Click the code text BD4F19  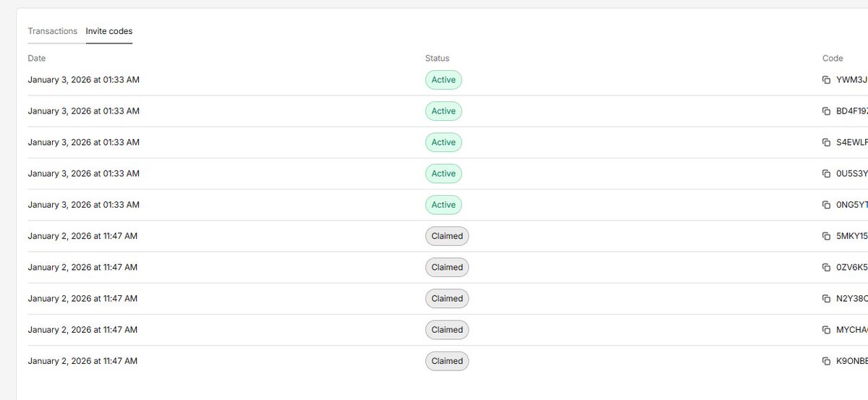tap(851, 111)
